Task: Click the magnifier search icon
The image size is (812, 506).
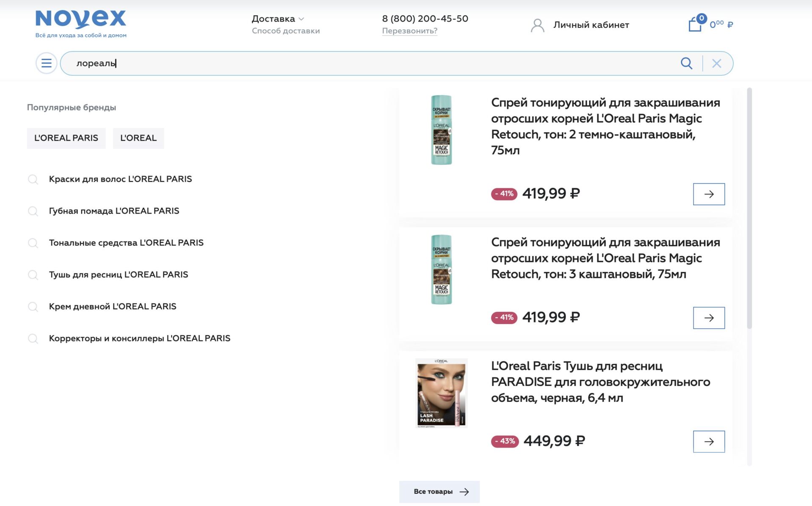Action: (686, 63)
